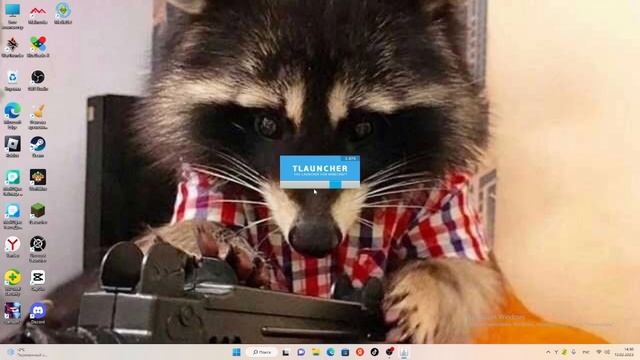This screenshot has height=360, width=640.
Task: Open the four-colored circles game shortcut
Action: 38,47
